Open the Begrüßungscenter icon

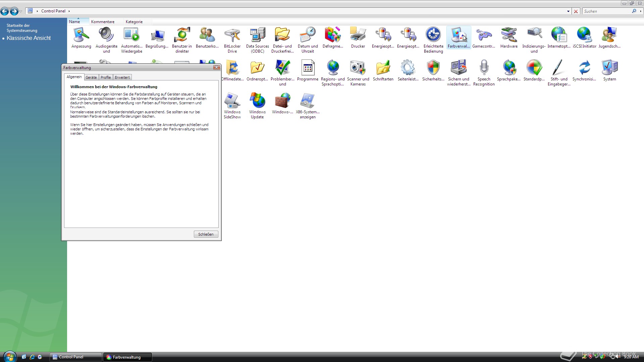157,38
